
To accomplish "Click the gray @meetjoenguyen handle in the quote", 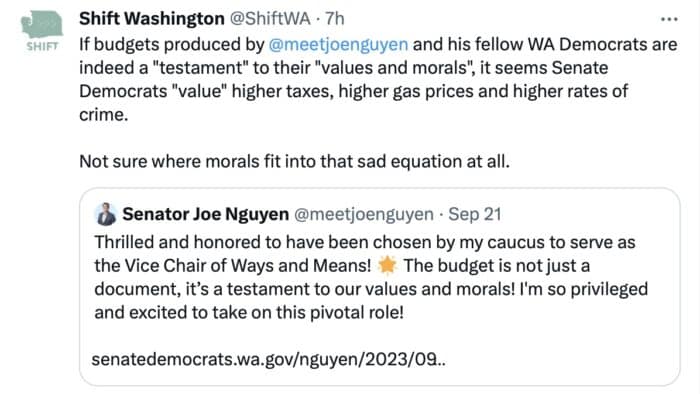I will click(x=363, y=214).
